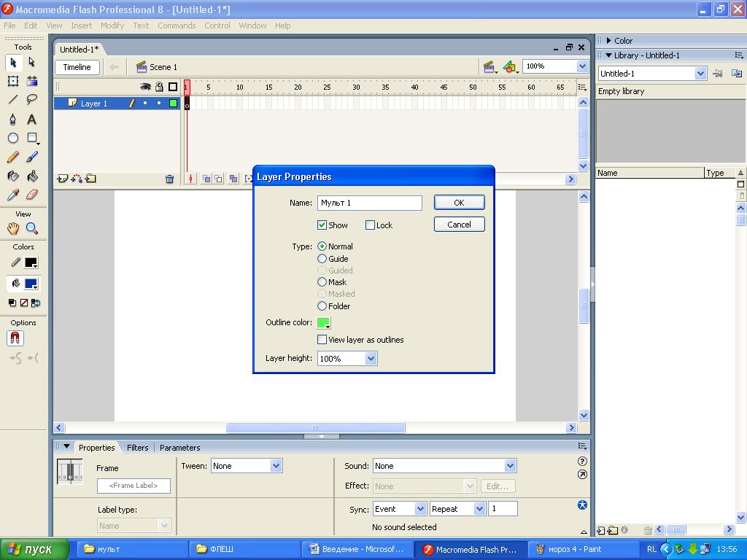The height and width of the screenshot is (560, 747).
Task: Switch to the Filters tab
Action: coord(137,448)
